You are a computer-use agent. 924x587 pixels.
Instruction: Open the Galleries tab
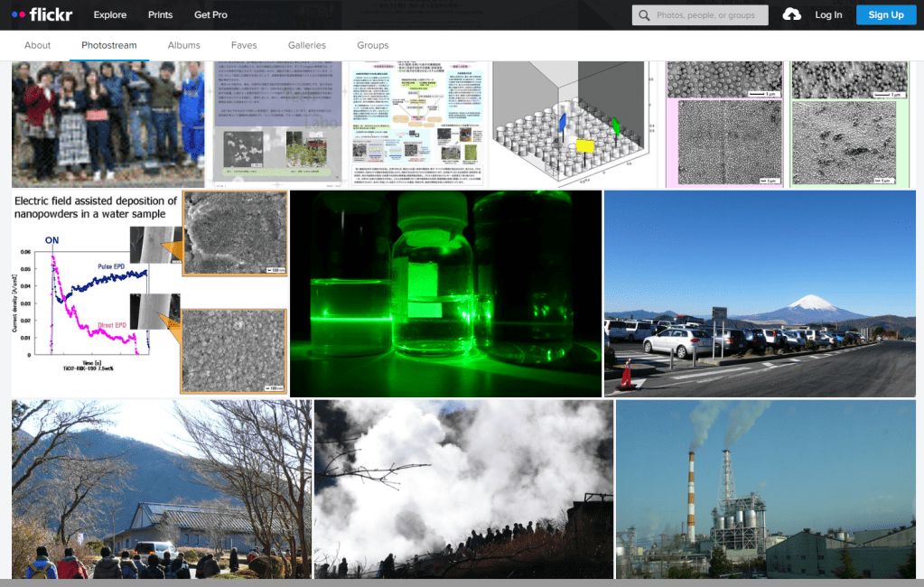pyautogui.click(x=306, y=44)
